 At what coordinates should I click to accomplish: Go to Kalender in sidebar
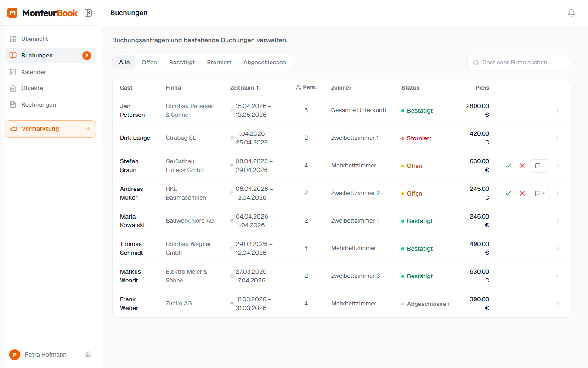(34, 72)
